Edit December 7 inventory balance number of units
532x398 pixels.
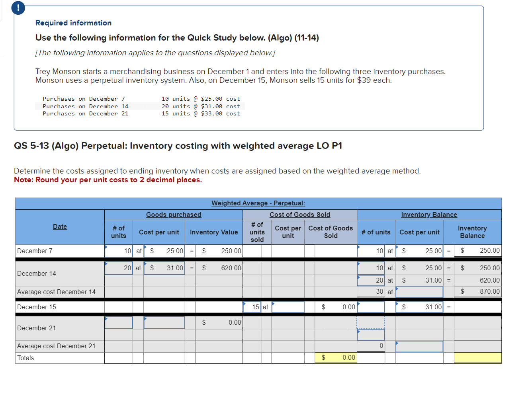[x=371, y=251]
